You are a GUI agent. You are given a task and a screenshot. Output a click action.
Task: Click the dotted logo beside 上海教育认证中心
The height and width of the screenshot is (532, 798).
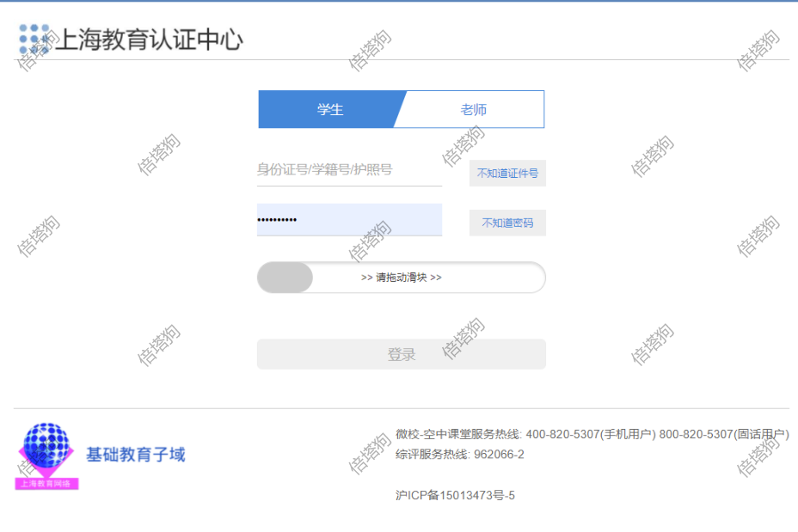click(34, 40)
